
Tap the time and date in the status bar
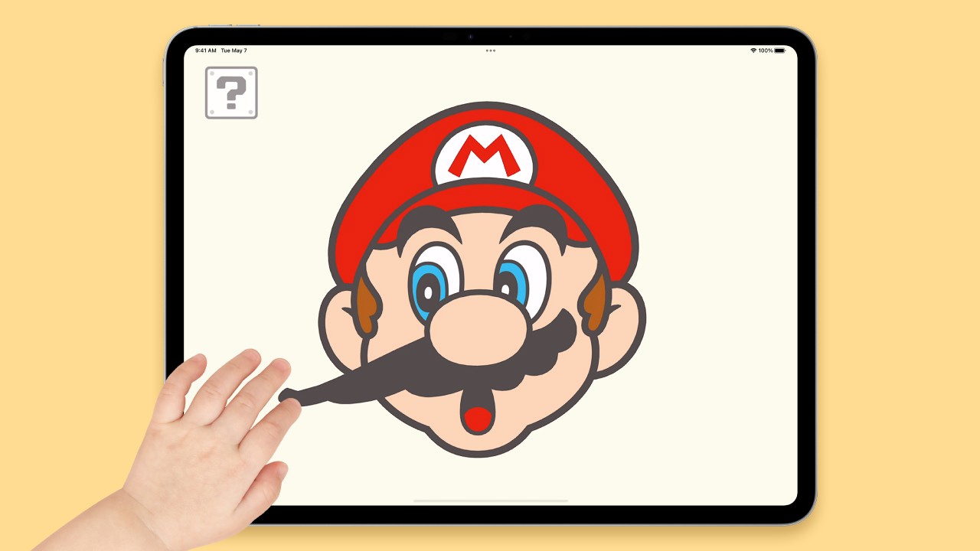pyautogui.click(x=222, y=50)
